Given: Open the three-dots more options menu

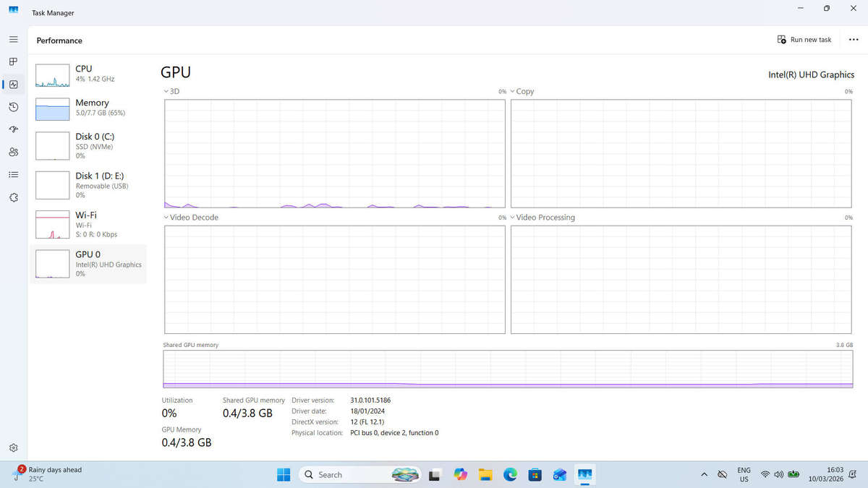Looking at the screenshot, I should point(854,40).
